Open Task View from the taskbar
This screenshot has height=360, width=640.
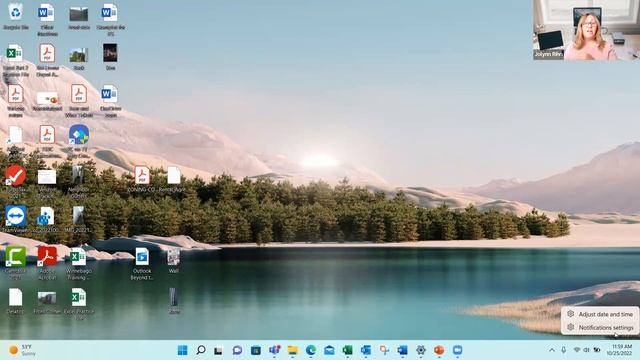pos(218,350)
